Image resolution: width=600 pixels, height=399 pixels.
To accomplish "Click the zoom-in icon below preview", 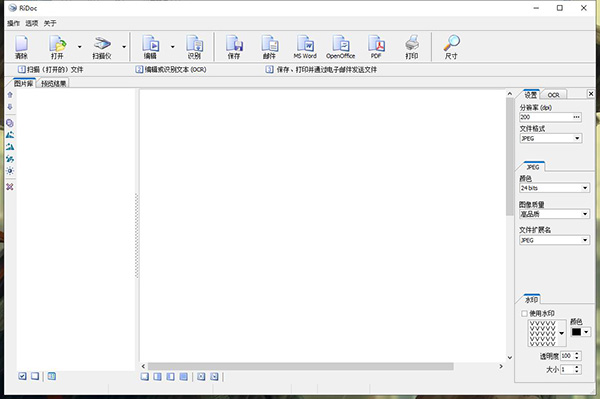I will tap(201, 377).
